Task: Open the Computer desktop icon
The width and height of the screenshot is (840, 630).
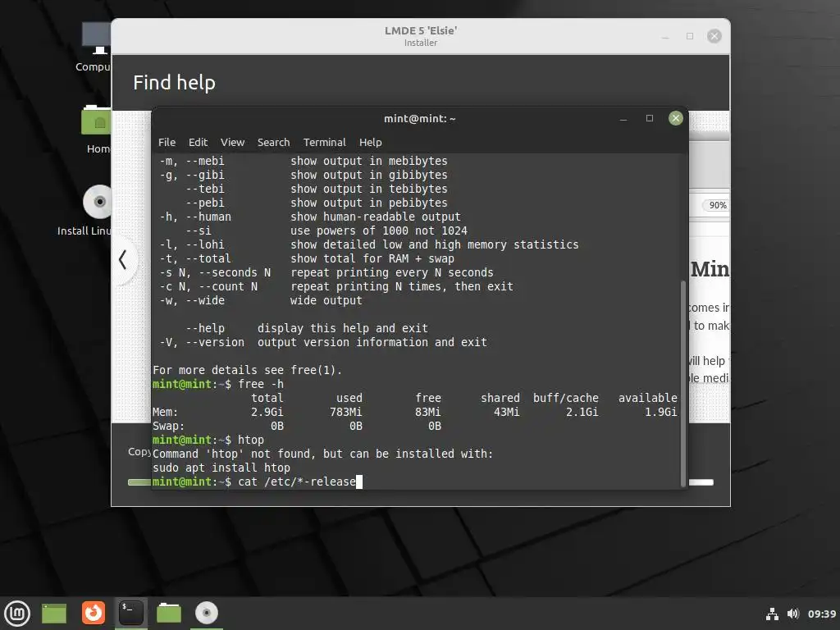Action: [x=97, y=47]
